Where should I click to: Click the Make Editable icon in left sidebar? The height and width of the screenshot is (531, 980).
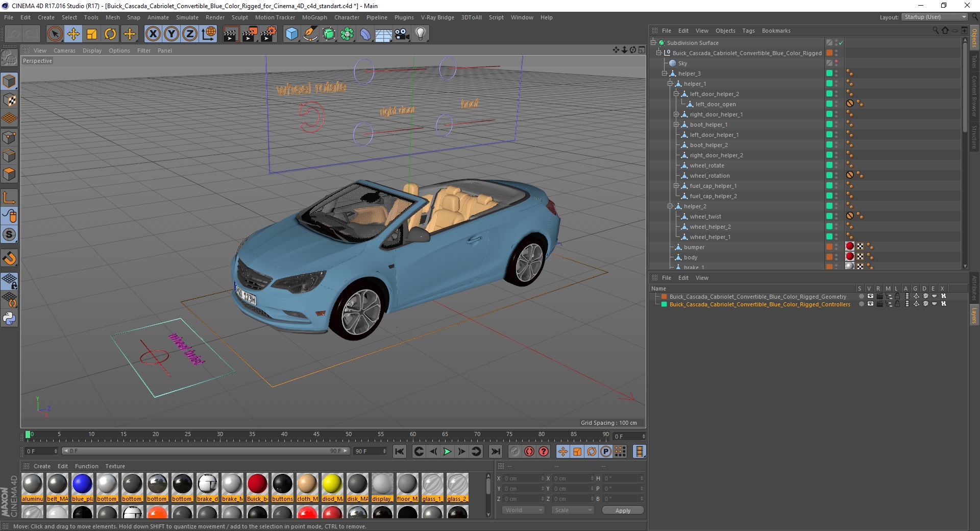point(9,58)
